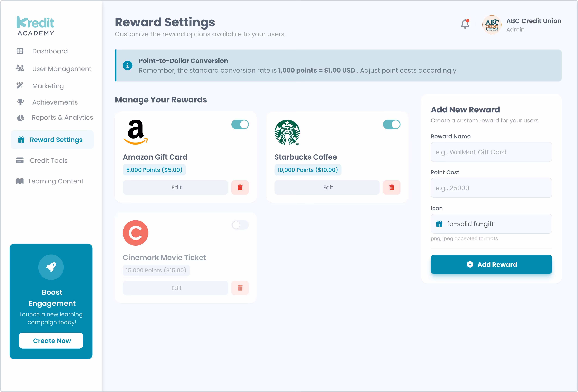Click the ABC Credit Union profile avatar
The image size is (578, 392).
(x=492, y=25)
